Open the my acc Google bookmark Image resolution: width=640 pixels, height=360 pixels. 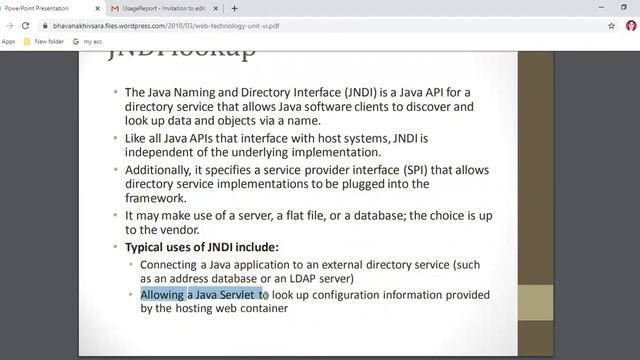[x=87, y=42]
